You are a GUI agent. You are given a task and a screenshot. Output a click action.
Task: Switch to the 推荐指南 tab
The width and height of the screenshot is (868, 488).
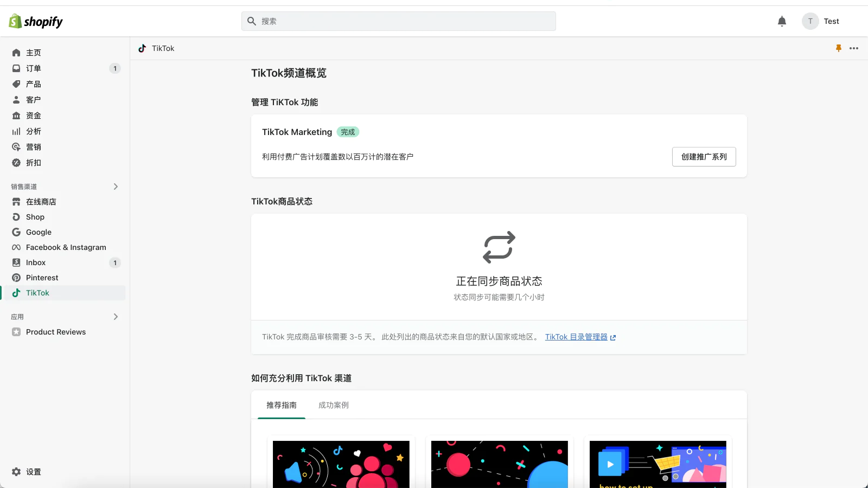point(282,405)
